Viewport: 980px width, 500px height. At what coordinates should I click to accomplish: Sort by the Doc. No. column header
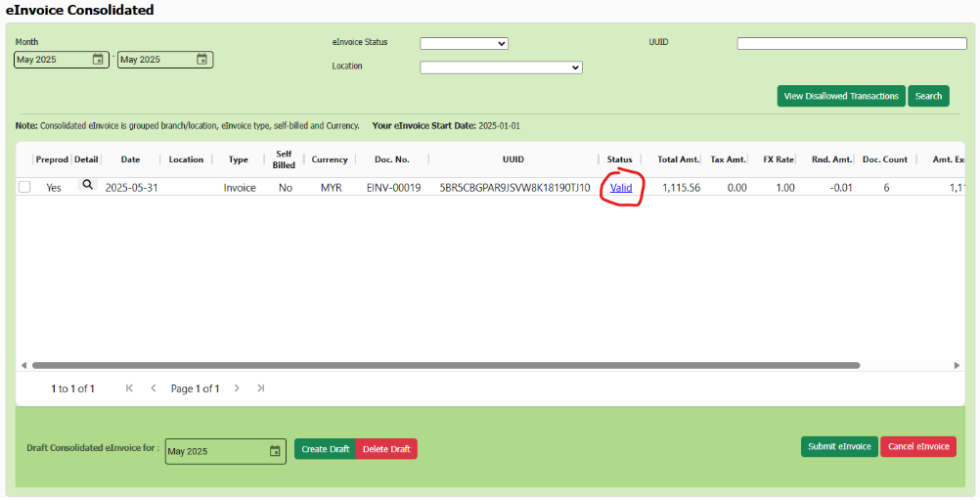pyautogui.click(x=391, y=159)
